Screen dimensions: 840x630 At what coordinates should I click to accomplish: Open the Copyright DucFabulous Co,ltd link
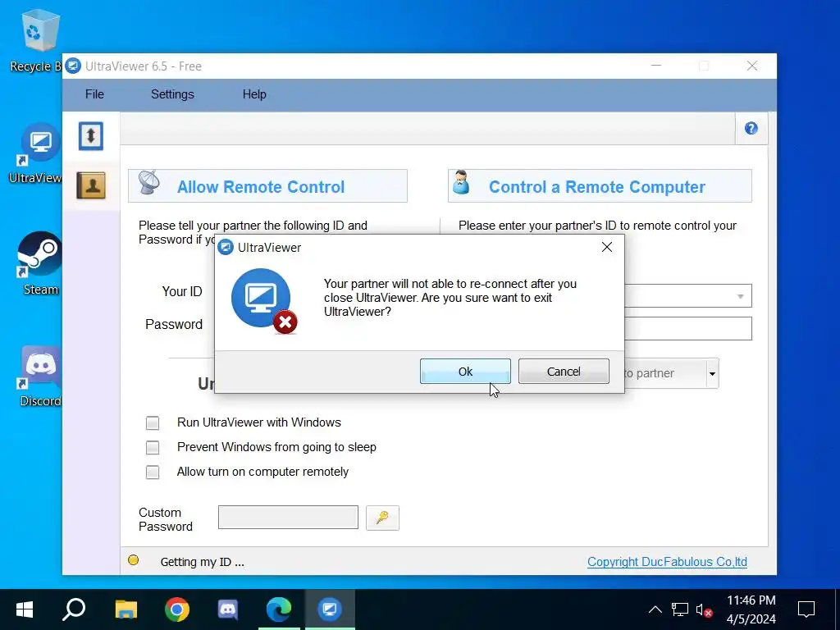coord(667,562)
